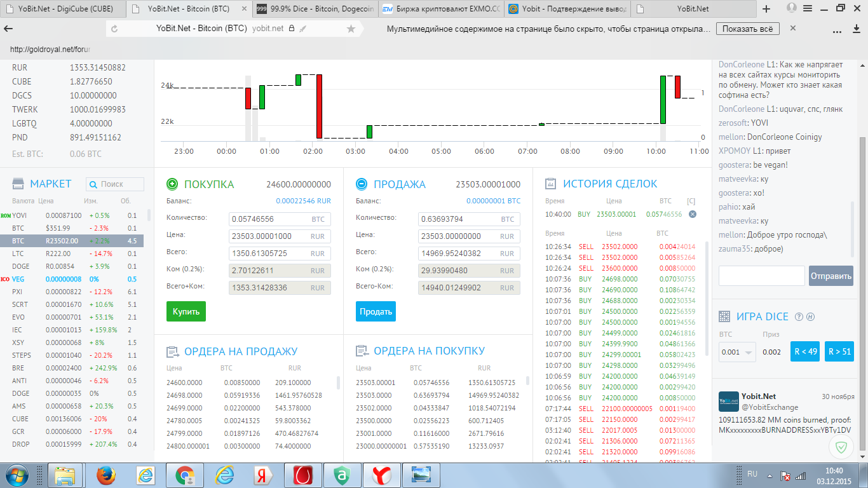Image resolution: width=868 pixels, height=488 pixels.
Task: Switch to the 99.9% Dice tab
Action: [x=316, y=9]
